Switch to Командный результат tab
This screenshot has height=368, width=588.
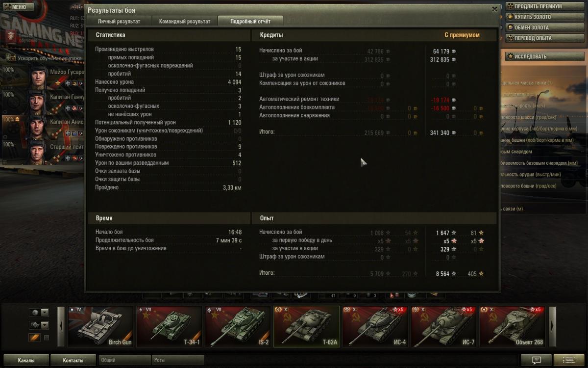(x=184, y=21)
